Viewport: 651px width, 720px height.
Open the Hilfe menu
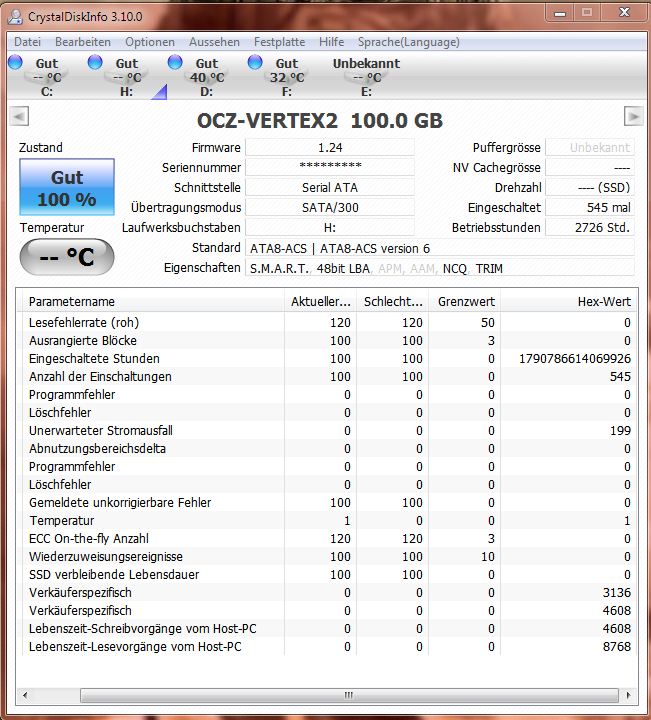pyautogui.click(x=331, y=42)
